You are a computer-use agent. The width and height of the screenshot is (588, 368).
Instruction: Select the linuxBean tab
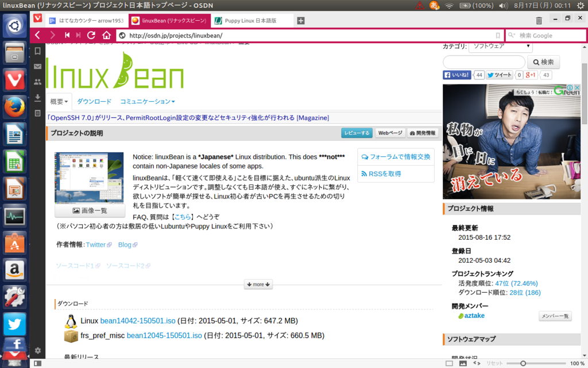tap(169, 21)
